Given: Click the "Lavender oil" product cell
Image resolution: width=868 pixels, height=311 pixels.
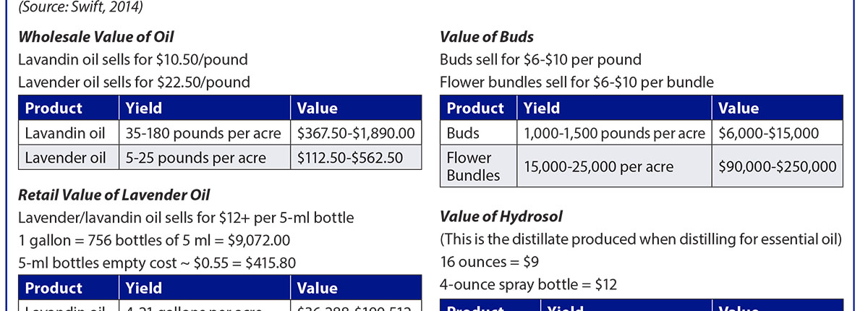Looking at the screenshot, I should [x=65, y=158].
